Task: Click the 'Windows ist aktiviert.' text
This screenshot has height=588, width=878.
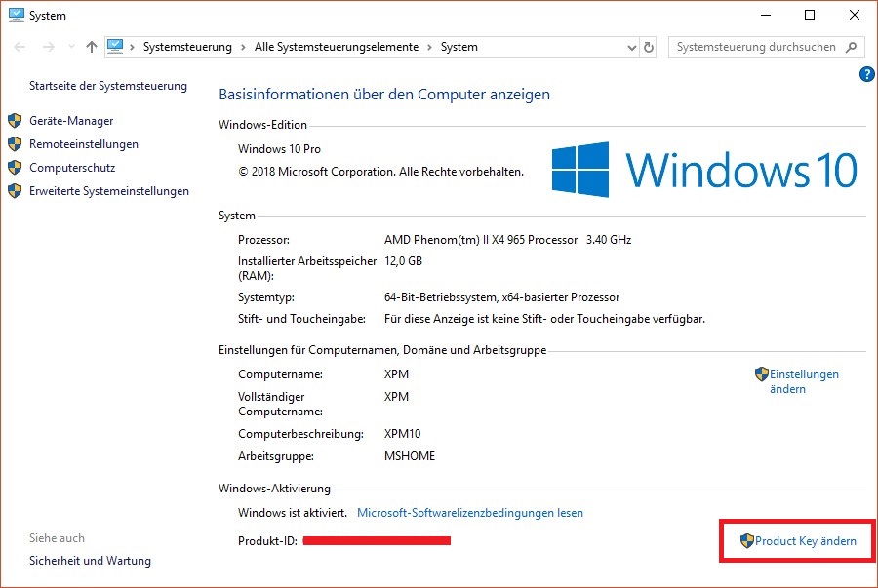Action: [293, 513]
